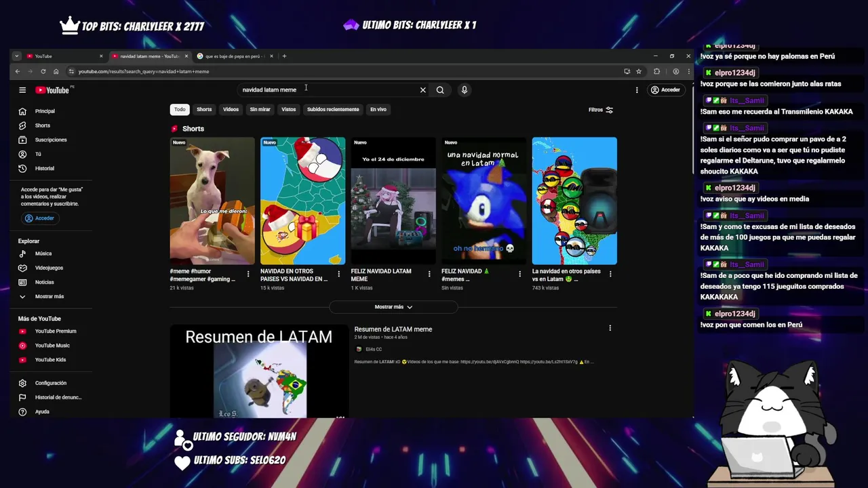Click the magnifier search button
This screenshot has height=488, width=868.
[440, 89]
